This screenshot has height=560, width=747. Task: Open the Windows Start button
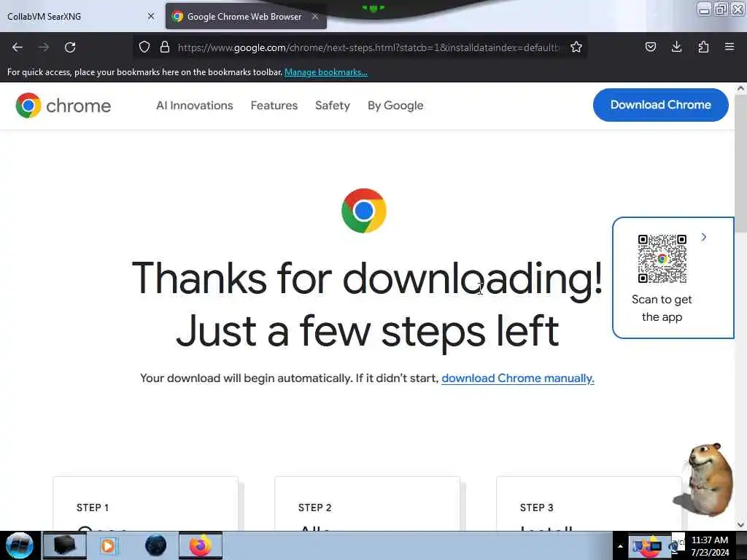tap(20, 545)
